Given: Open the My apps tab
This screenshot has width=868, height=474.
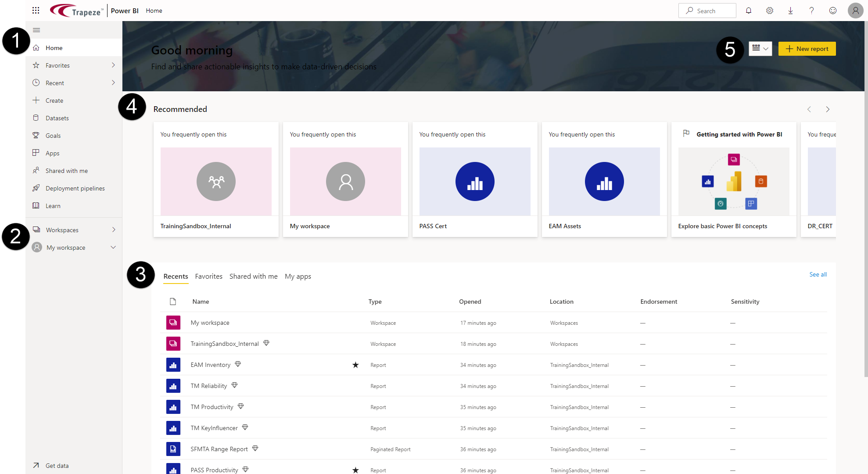Looking at the screenshot, I should point(298,276).
